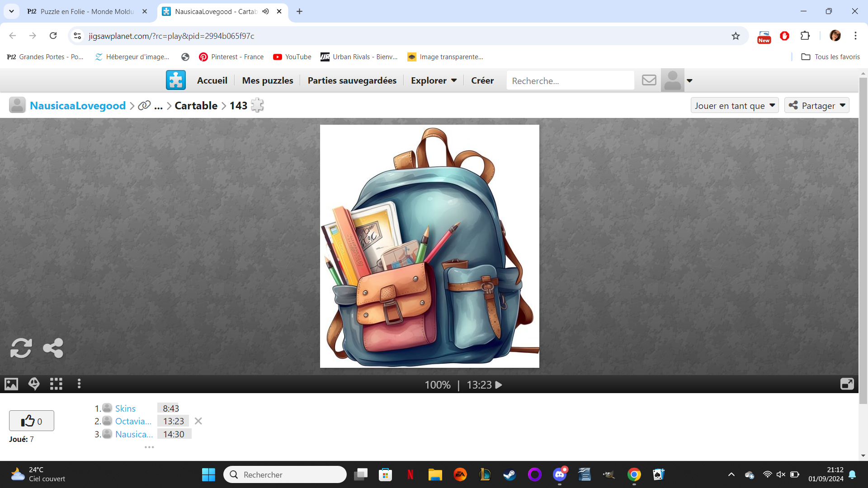Image resolution: width=868 pixels, height=488 pixels.
Task: Open the messages envelope icon
Action: click(x=649, y=80)
